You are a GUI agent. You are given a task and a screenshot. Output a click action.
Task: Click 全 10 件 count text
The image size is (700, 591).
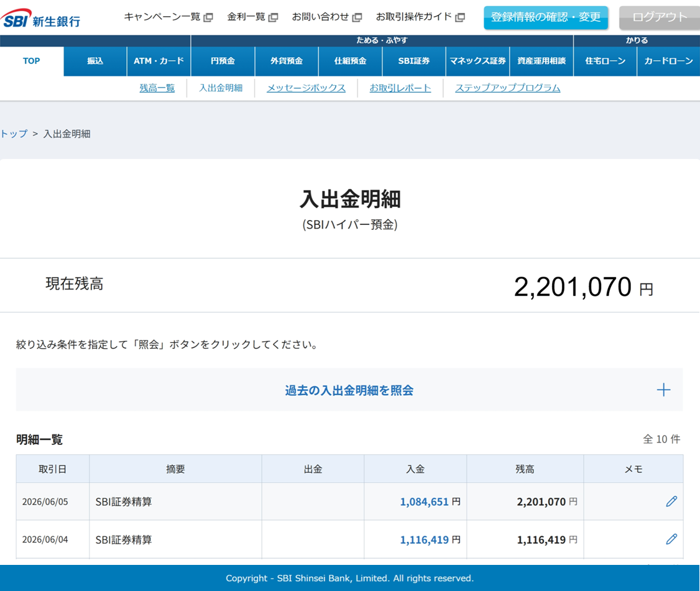(x=661, y=439)
